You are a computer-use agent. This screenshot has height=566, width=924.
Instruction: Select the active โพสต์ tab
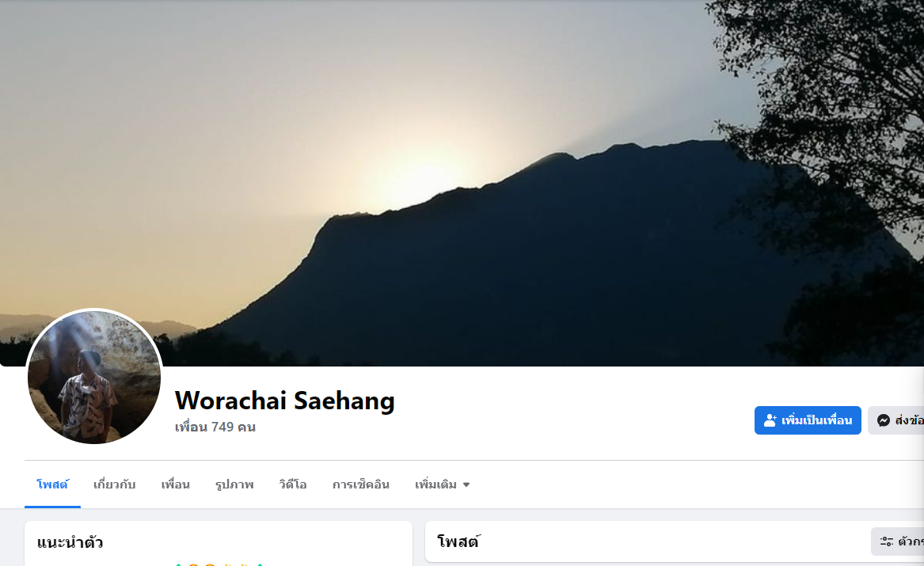52,484
